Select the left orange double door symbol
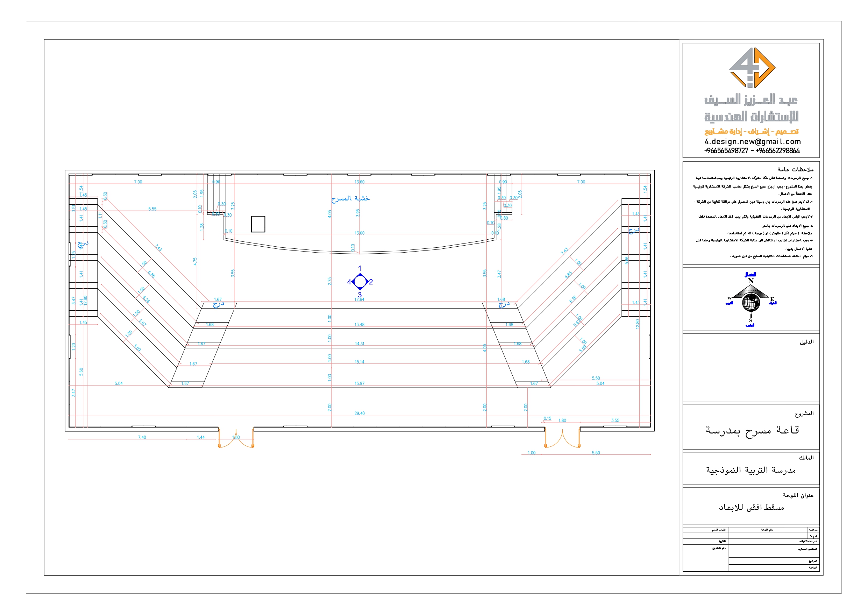The image size is (868, 614). pos(236,438)
